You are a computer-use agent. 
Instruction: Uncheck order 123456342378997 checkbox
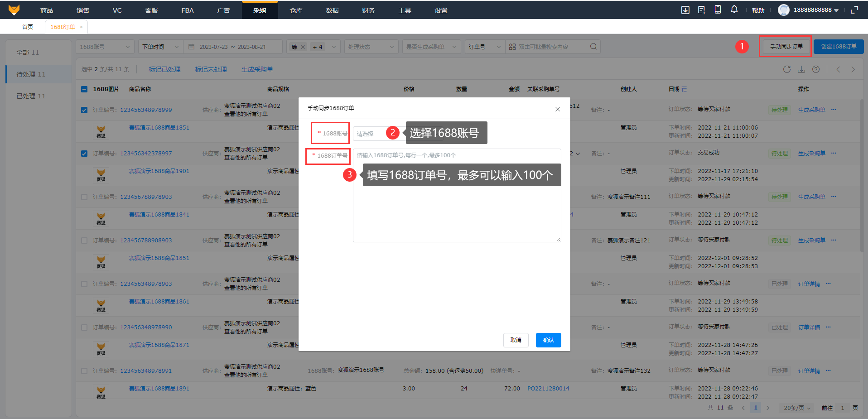84,153
